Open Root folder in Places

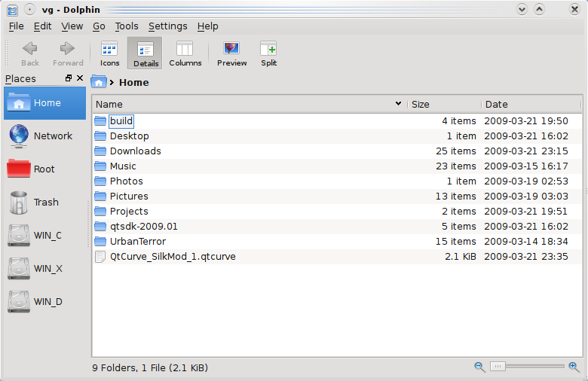45,169
